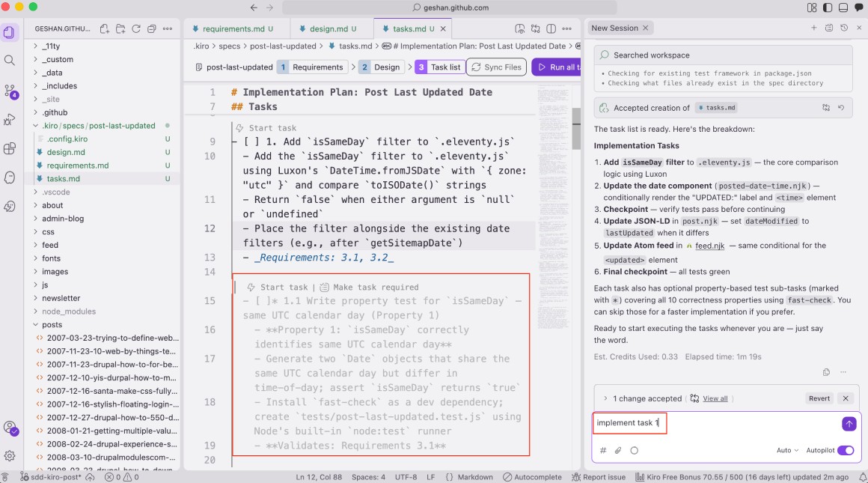
Task: Add context with the # icon
Action: click(x=603, y=450)
